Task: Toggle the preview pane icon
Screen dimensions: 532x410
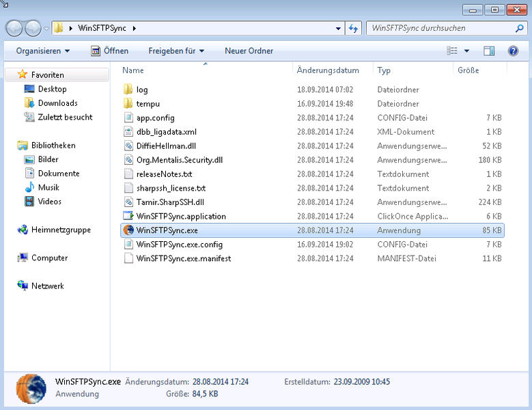Action: (489, 51)
